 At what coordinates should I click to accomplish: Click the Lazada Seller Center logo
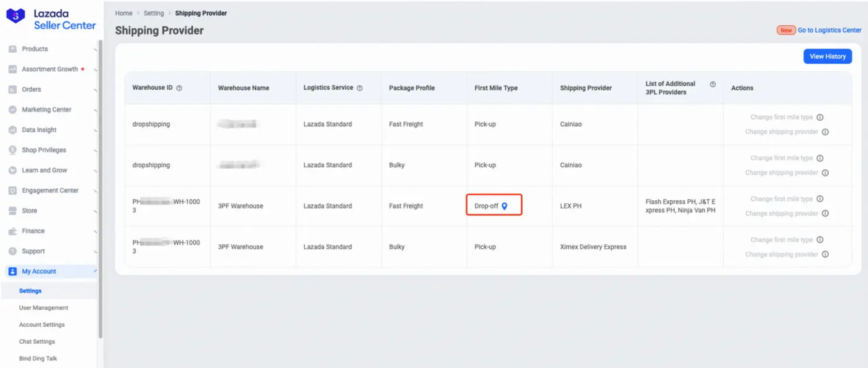(x=51, y=20)
